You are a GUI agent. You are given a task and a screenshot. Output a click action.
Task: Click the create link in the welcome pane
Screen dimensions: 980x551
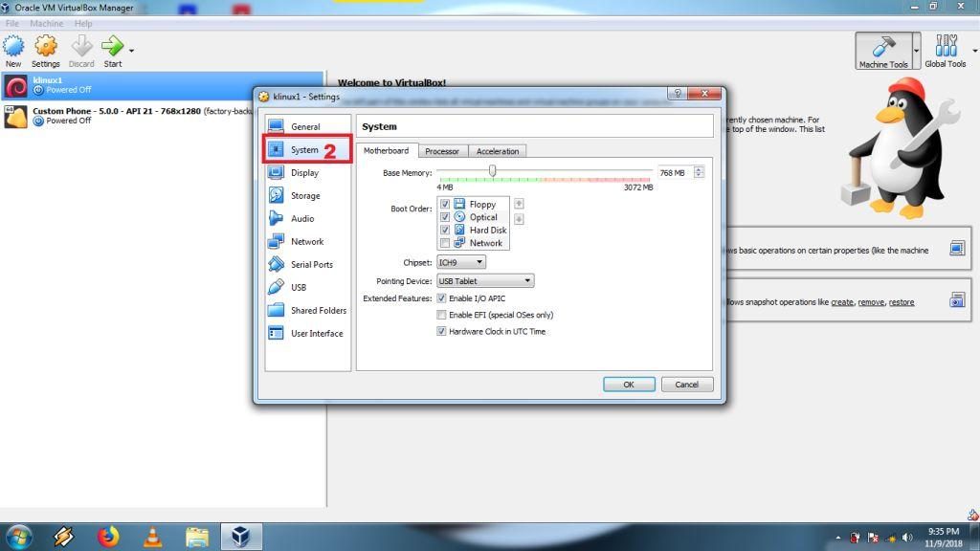(x=842, y=302)
